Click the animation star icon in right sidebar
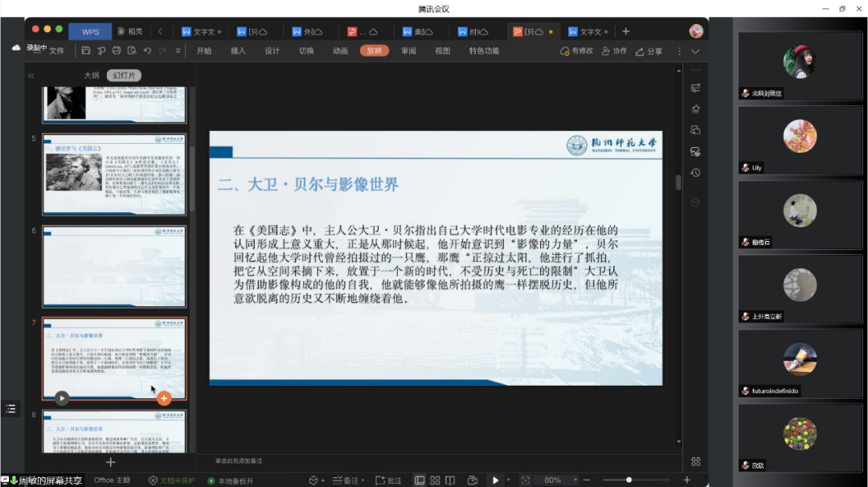This screenshot has height=487, width=868. pyautogui.click(x=695, y=109)
